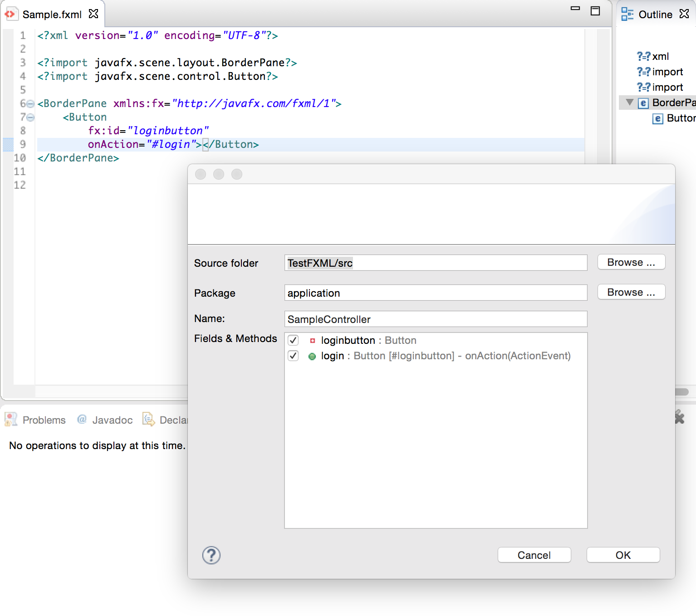Screen dimensions: 696x616
Task: Fold the Button element at line 7
Action: click(30, 117)
